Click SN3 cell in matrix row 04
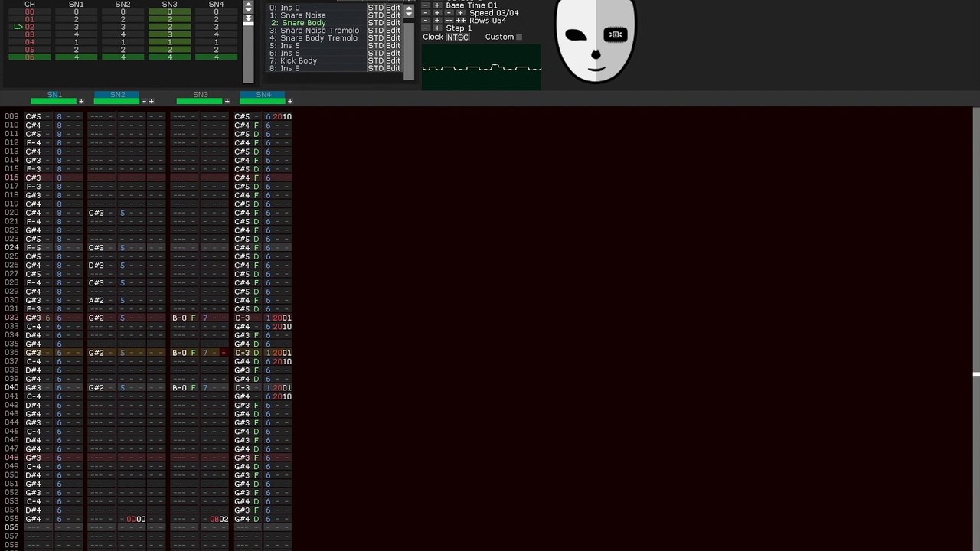The height and width of the screenshot is (551, 980). click(170, 42)
